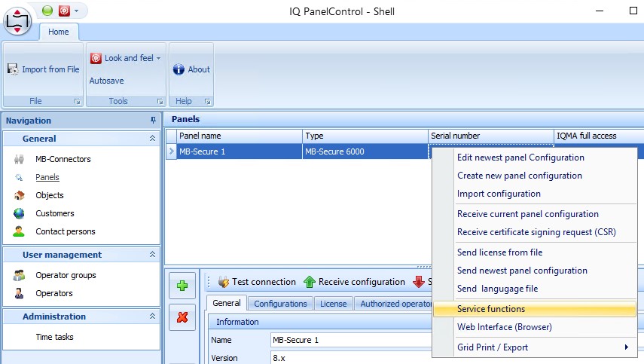Click the Receive configuration green arrow icon
The height and width of the screenshot is (364, 644).
click(x=310, y=282)
